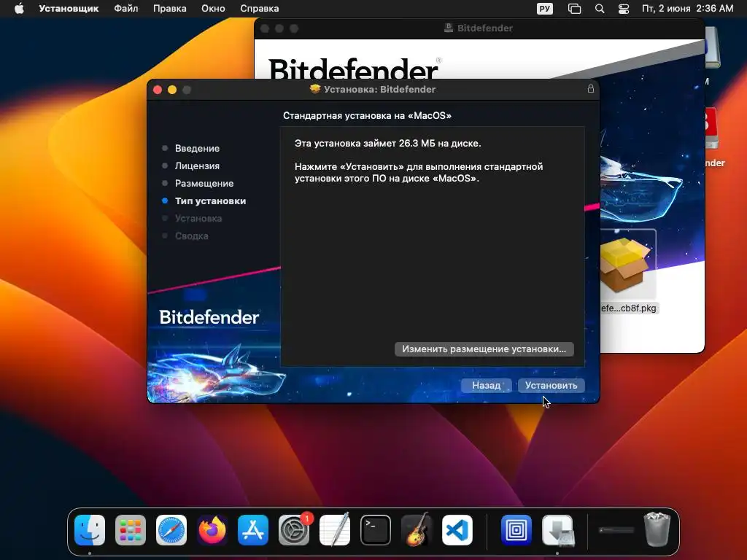Viewport: 747px width, 560px height.
Task: Launch Visual Studio Code from Dock
Action: 457,530
